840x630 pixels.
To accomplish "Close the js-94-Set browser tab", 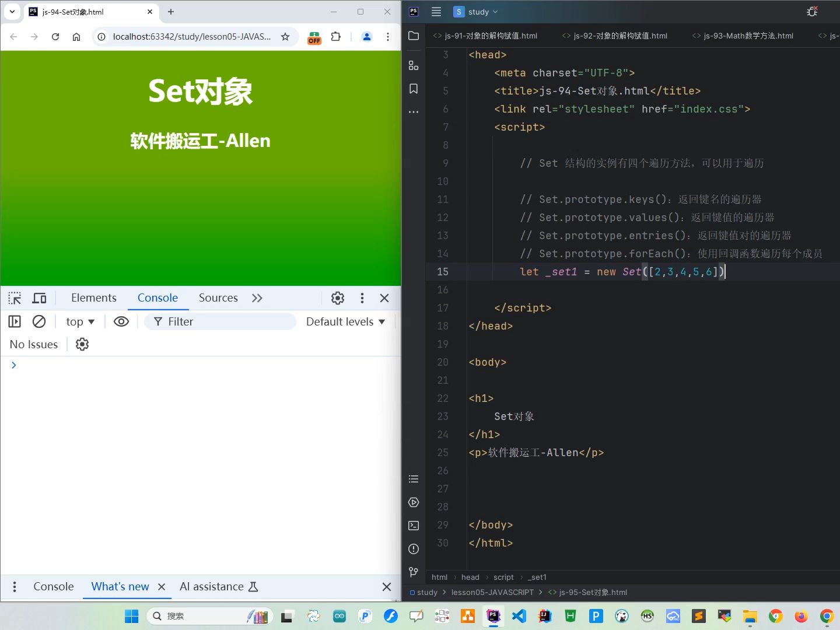I will point(150,12).
